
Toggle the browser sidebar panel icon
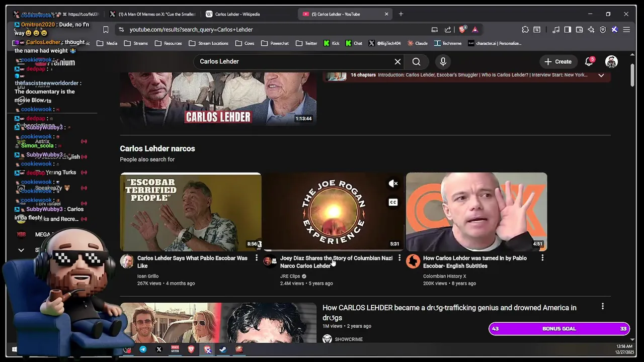coord(568,30)
